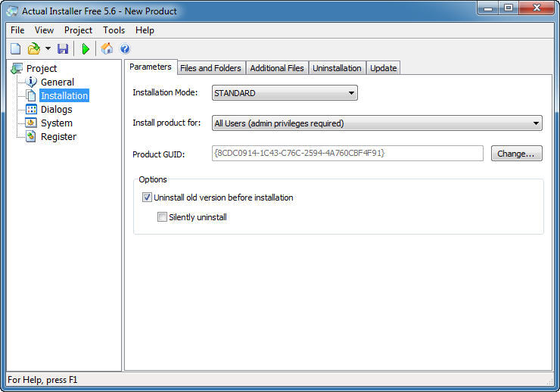Screen dimensions: 560x392
Task: Click the 'Options' group label
Action: 153,179
